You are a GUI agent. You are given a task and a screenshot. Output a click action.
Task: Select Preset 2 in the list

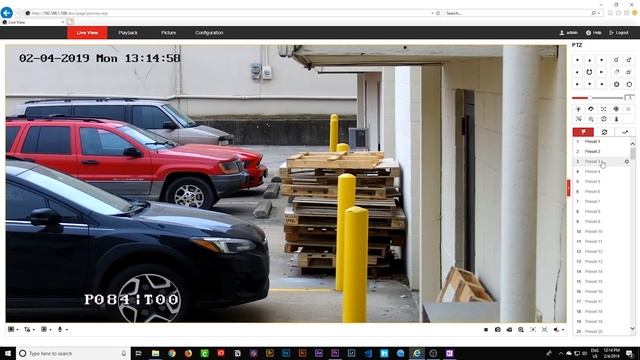click(601, 151)
